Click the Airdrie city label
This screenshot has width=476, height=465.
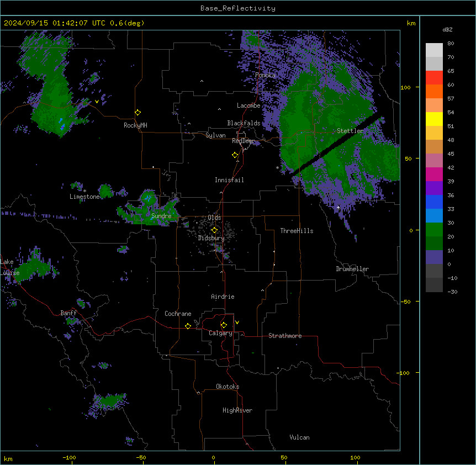(223, 297)
